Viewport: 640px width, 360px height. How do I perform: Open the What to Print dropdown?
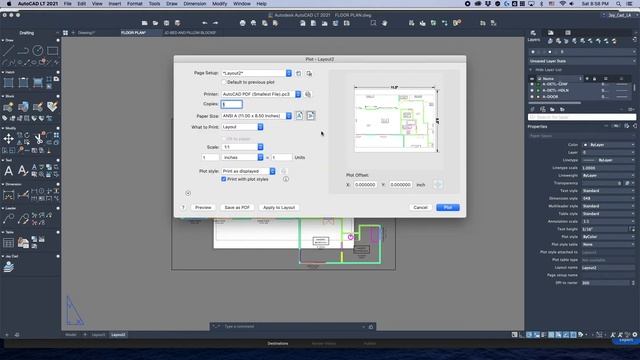click(x=242, y=127)
